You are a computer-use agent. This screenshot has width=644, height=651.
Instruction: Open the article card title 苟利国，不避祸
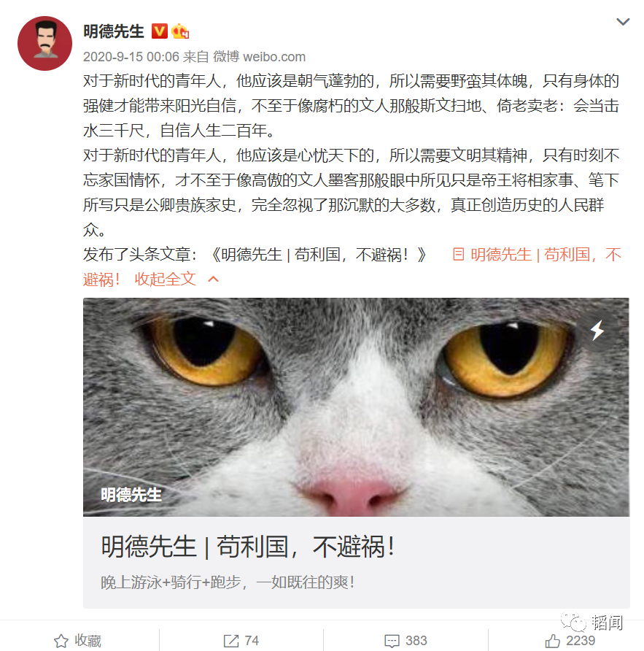[248, 547]
